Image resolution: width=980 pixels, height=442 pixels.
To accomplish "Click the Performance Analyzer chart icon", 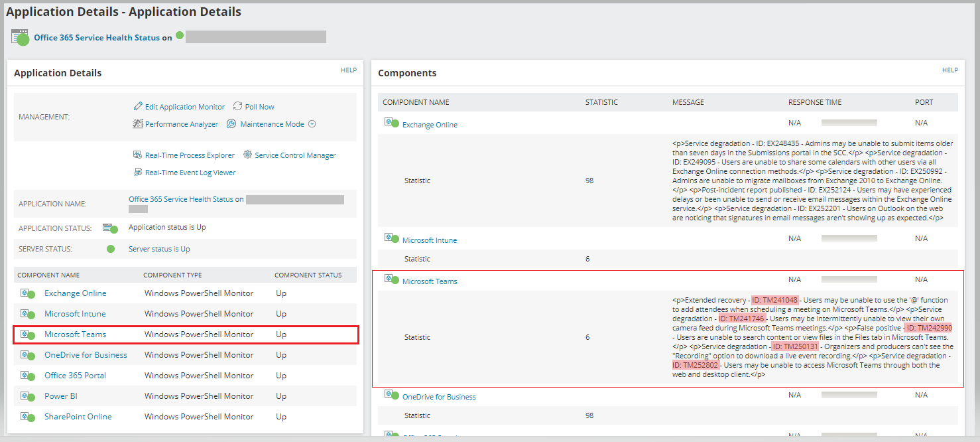I will (x=138, y=123).
